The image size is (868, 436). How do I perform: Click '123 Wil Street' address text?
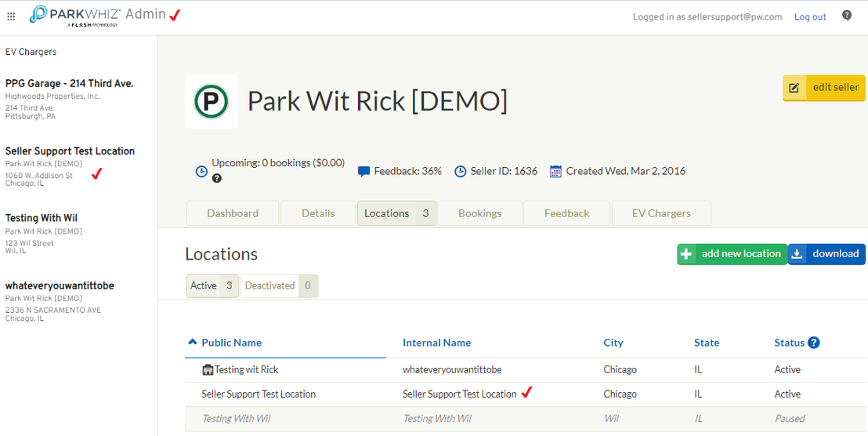point(29,243)
